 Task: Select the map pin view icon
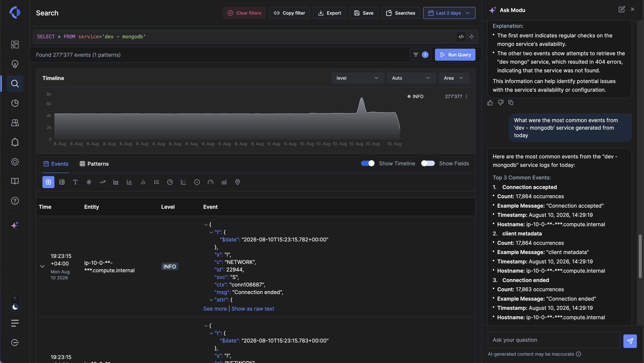(238, 182)
